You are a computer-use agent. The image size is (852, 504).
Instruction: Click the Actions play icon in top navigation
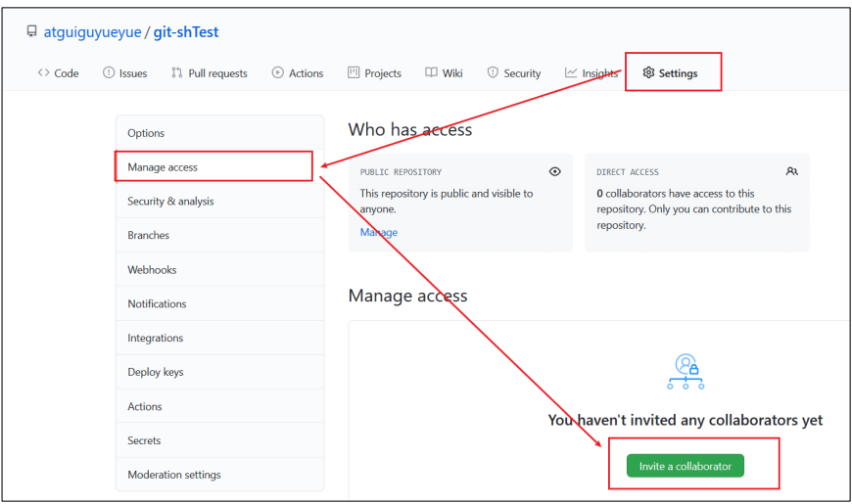278,72
